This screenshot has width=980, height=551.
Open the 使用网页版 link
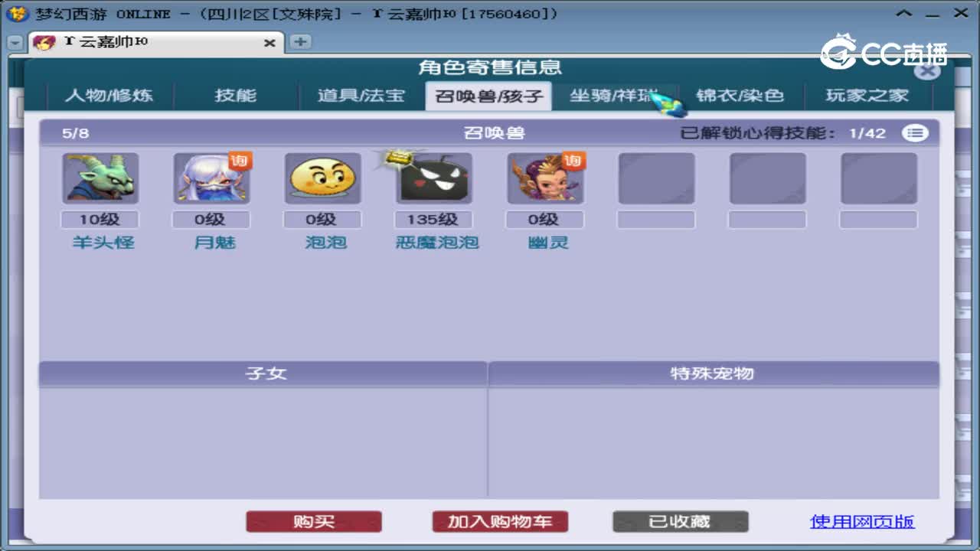[862, 522]
